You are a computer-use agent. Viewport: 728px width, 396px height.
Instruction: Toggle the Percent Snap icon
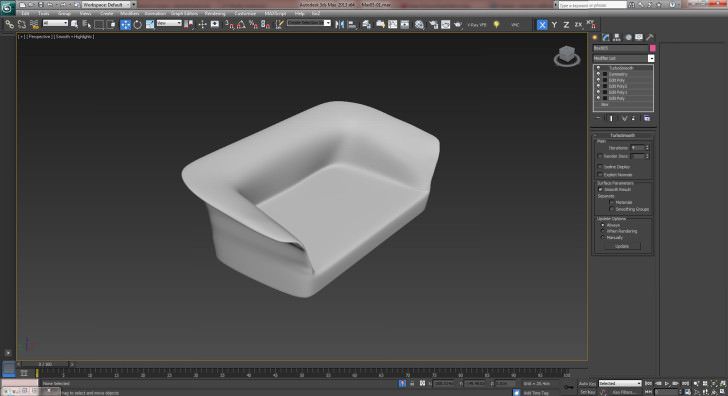pyautogui.click(x=253, y=24)
